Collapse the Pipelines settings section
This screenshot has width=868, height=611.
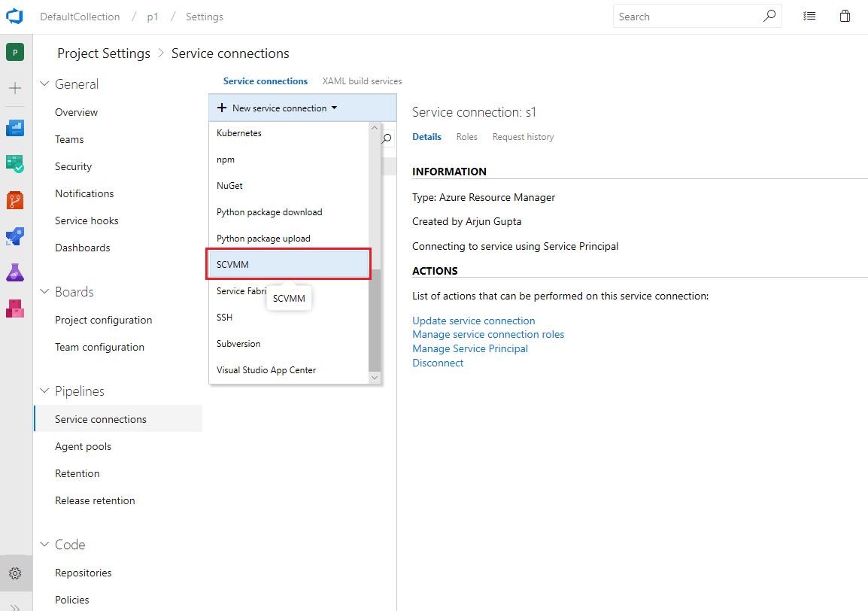pos(45,391)
